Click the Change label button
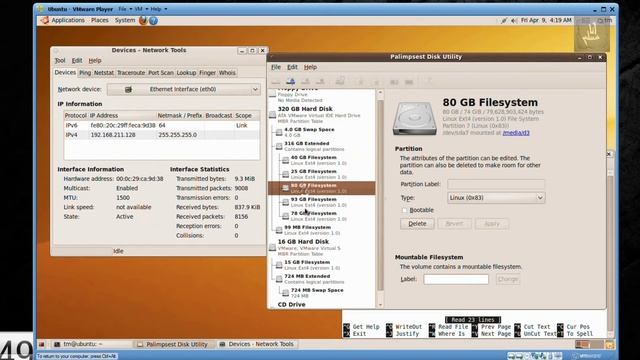 pyautogui.click(x=508, y=279)
